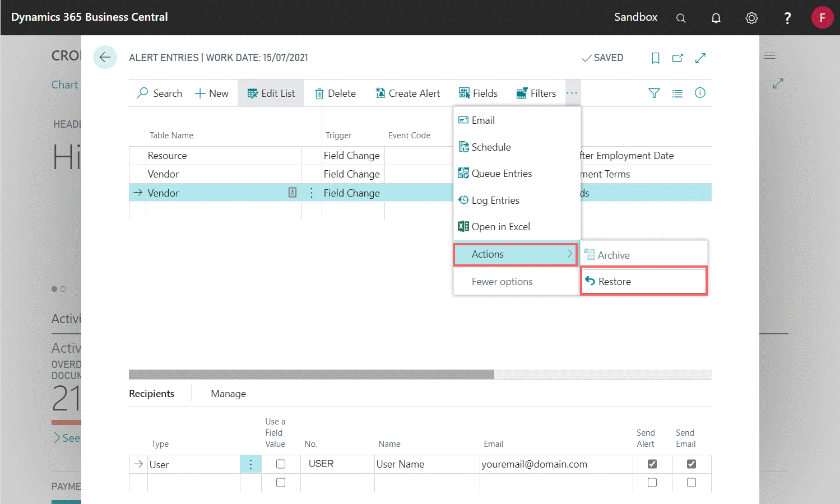Expand the page to full width

click(x=700, y=58)
